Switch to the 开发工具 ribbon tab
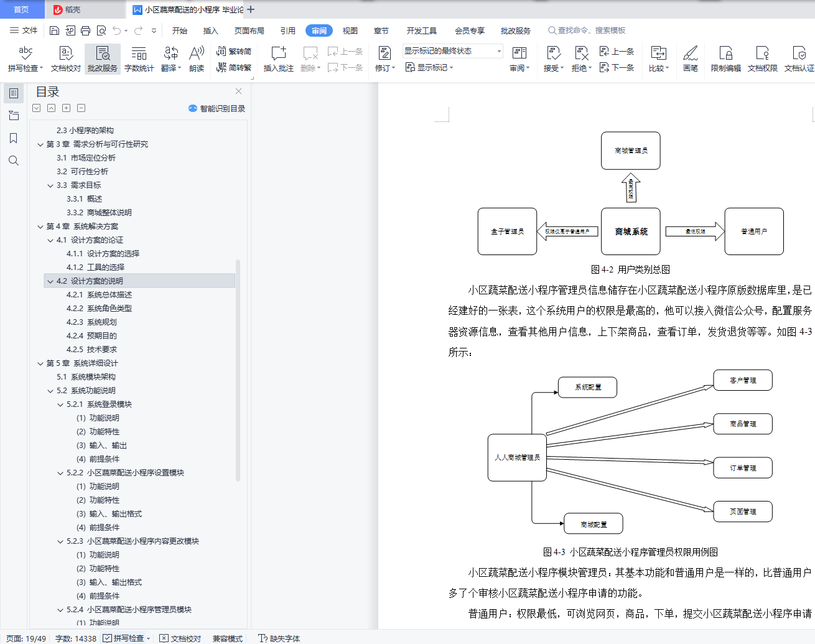The width and height of the screenshot is (815, 644). click(422, 30)
